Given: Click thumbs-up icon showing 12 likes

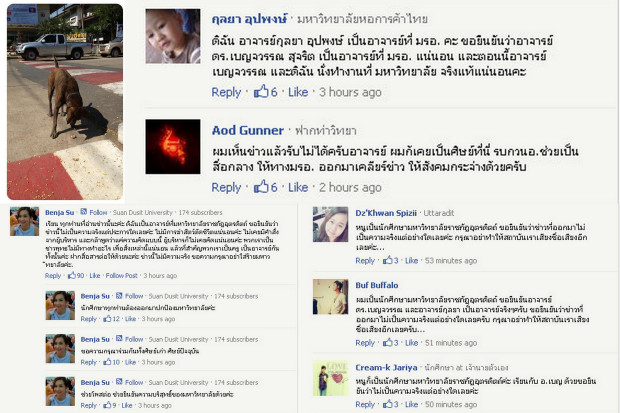Looking at the screenshot, I should [107, 318].
